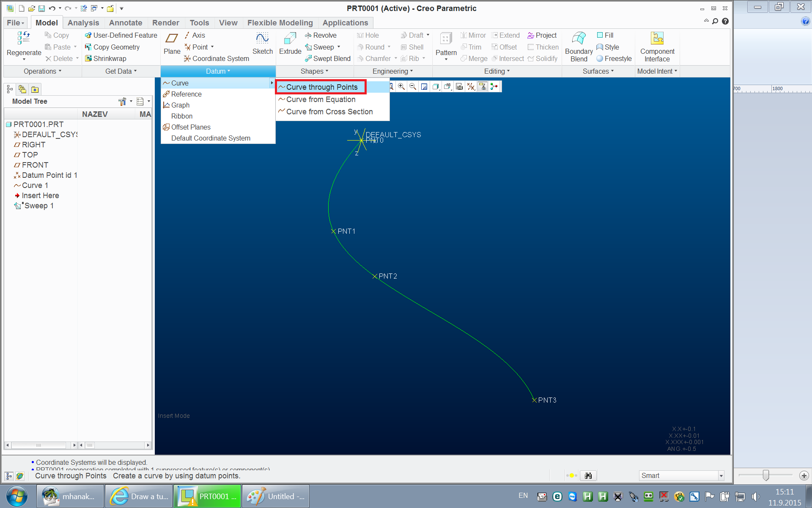The height and width of the screenshot is (508, 812).
Task: Click Revolve tool
Action: (321, 35)
